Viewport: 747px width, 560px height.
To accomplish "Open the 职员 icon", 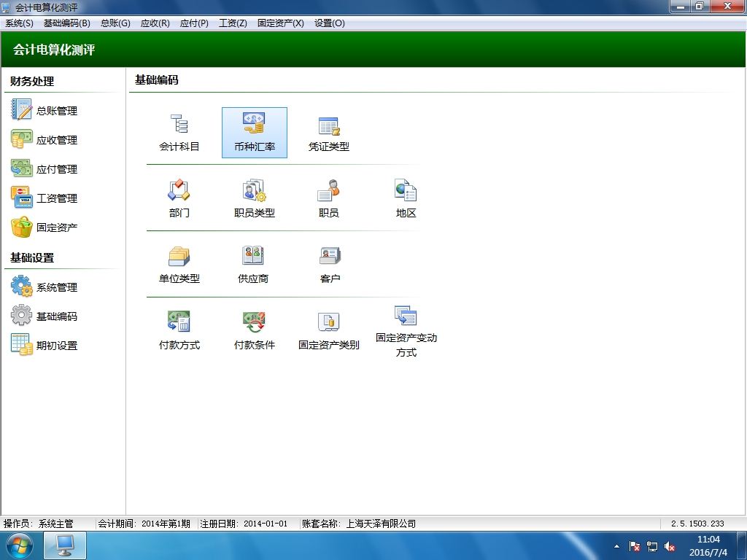I will pos(329,198).
